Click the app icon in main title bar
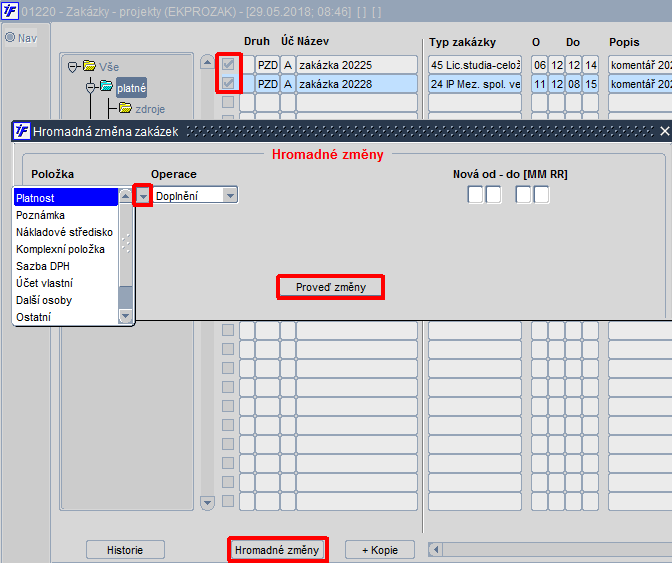Image resolution: width=672 pixels, height=563 pixels. click(x=9, y=11)
